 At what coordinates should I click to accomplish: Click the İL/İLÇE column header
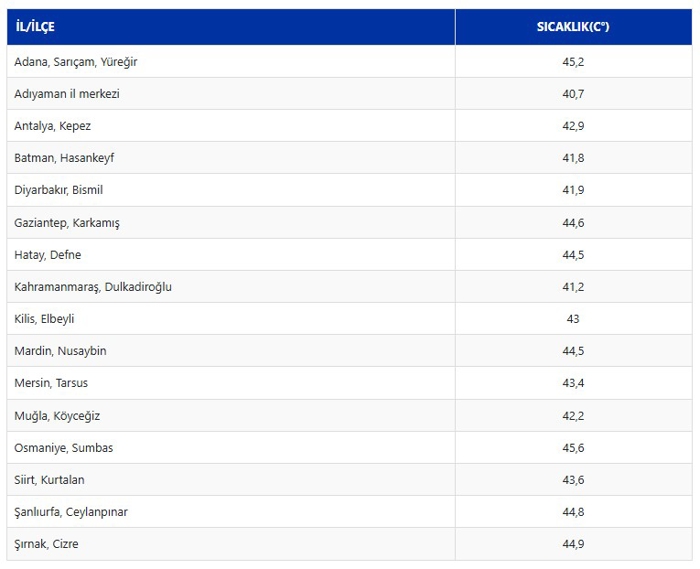[x=35, y=27]
